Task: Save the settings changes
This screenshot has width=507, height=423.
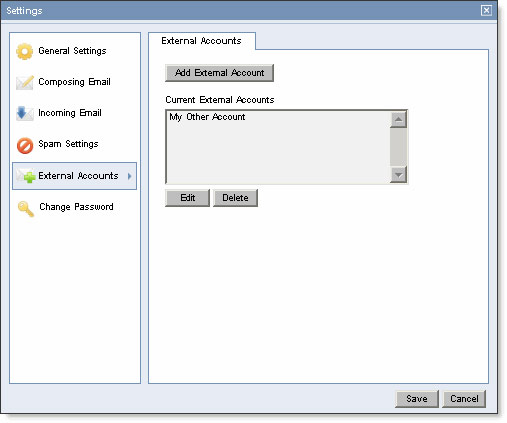Action: tap(417, 399)
